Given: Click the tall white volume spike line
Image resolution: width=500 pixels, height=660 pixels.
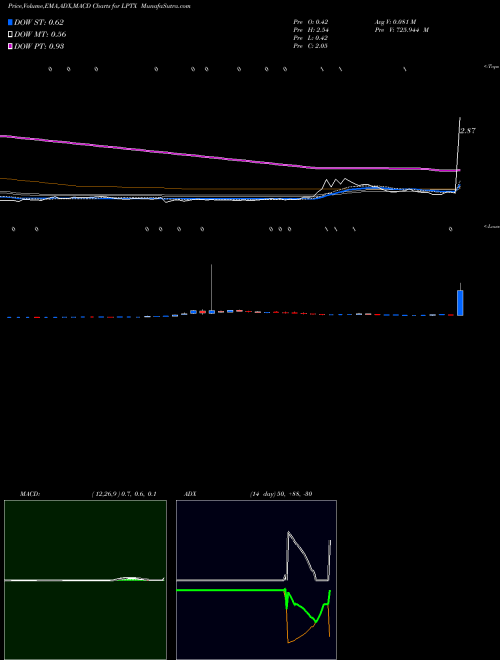Looking at the screenshot, I should (x=211, y=287).
